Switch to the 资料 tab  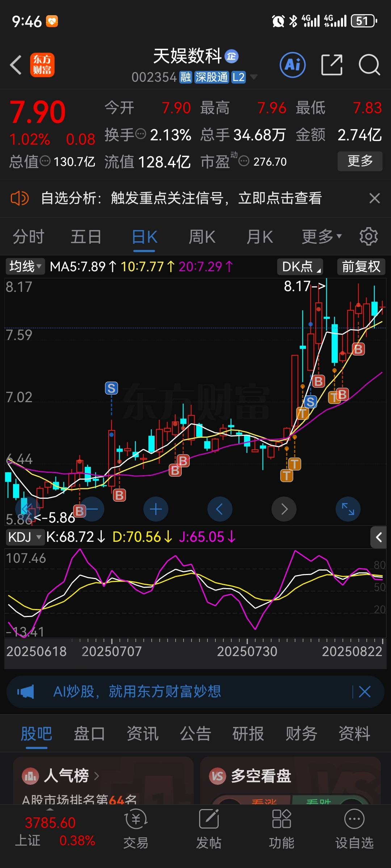354,734
